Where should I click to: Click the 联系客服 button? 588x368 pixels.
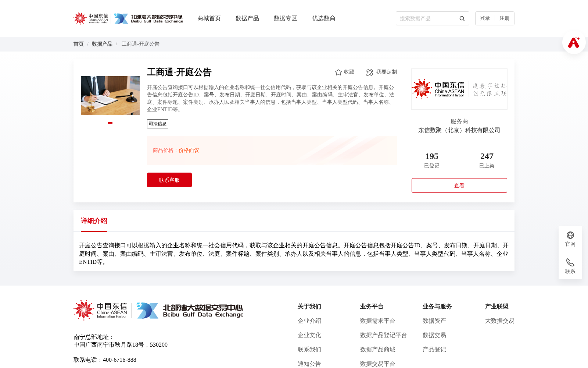click(x=169, y=180)
